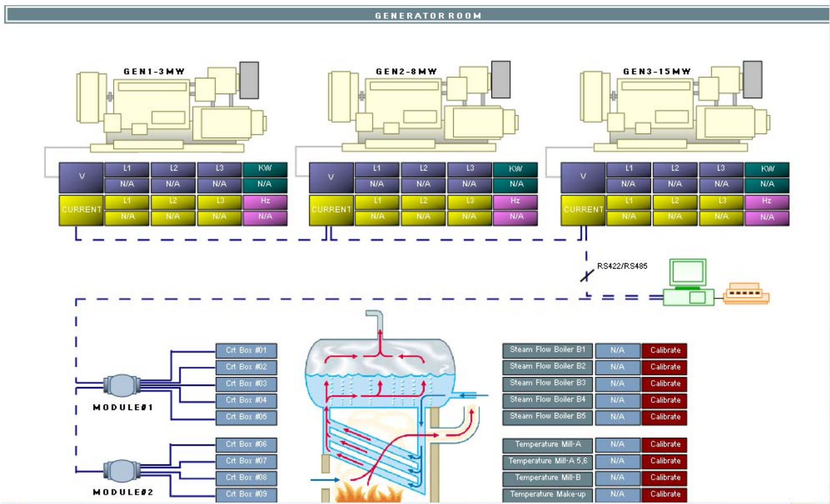Image resolution: width=830 pixels, height=504 pixels.
Task: Select the orange printer icon
Action: [x=746, y=293]
